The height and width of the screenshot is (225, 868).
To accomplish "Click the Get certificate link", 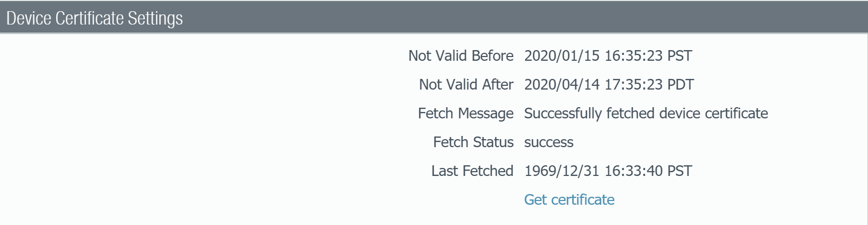I will click(x=569, y=200).
